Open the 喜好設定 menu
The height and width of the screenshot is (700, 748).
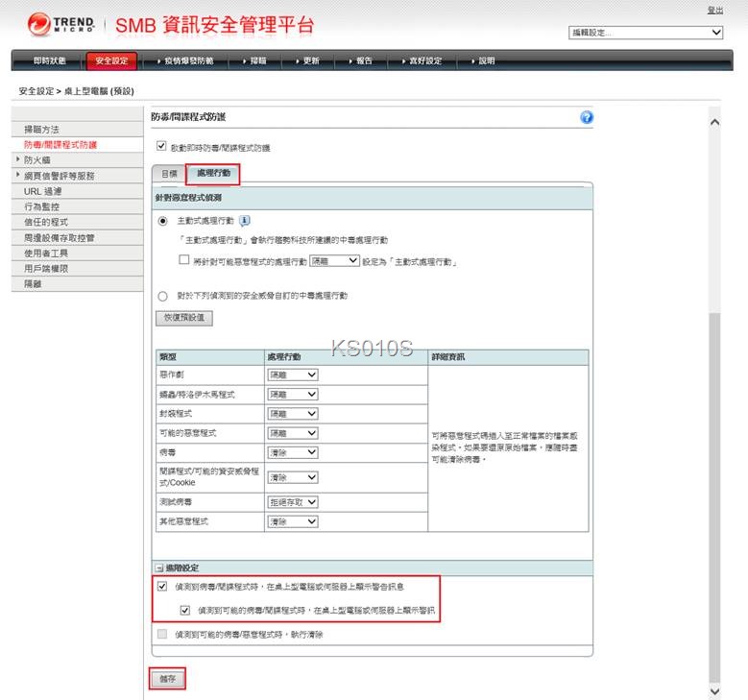click(422, 60)
